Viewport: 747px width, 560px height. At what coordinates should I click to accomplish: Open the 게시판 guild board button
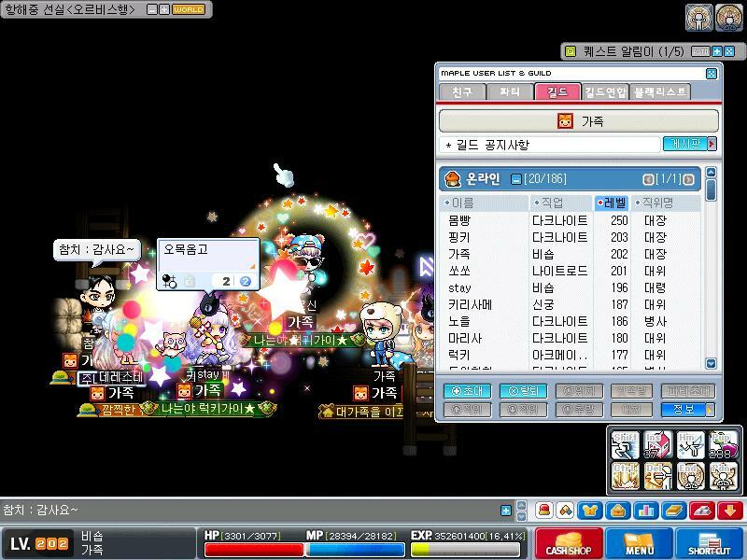pos(689,144)
